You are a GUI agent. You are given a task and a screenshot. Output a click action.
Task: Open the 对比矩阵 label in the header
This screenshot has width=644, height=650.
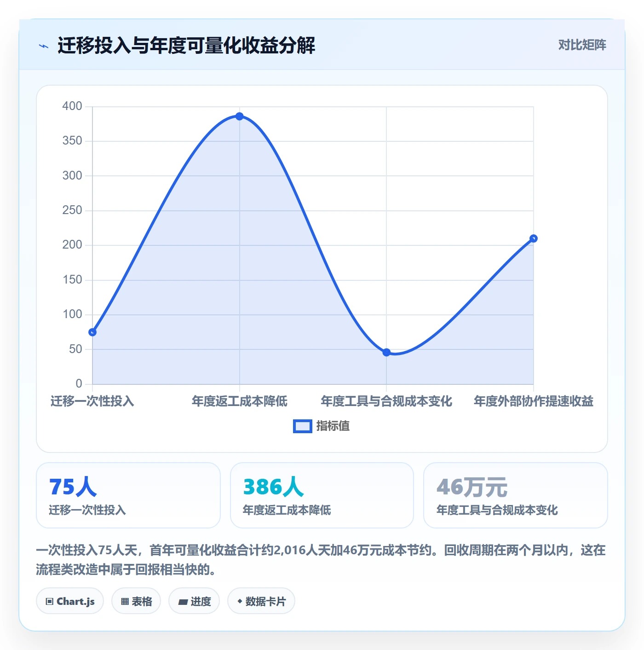pos(582,45)
